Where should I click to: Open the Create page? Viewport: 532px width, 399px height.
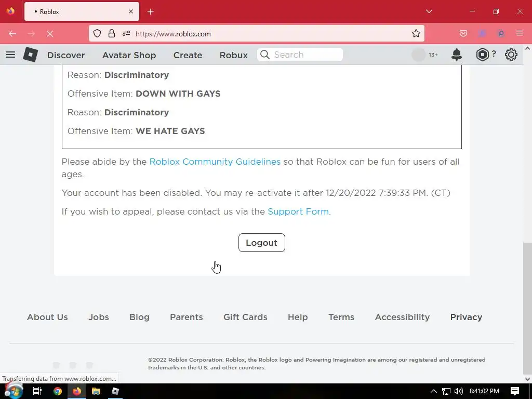click(x=188, y=55)
